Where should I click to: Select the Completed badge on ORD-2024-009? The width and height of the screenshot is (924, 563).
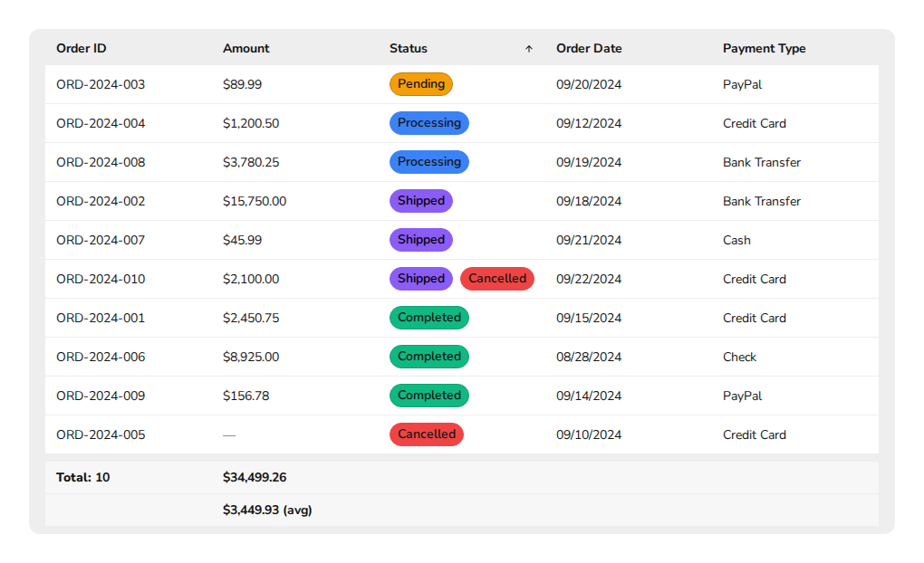click(x=428, y=396)
